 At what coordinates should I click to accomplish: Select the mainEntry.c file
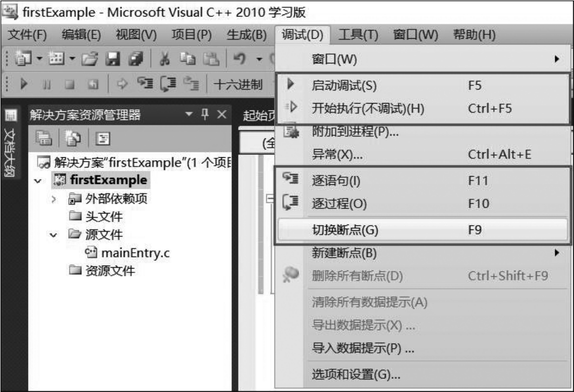point(127,253)
